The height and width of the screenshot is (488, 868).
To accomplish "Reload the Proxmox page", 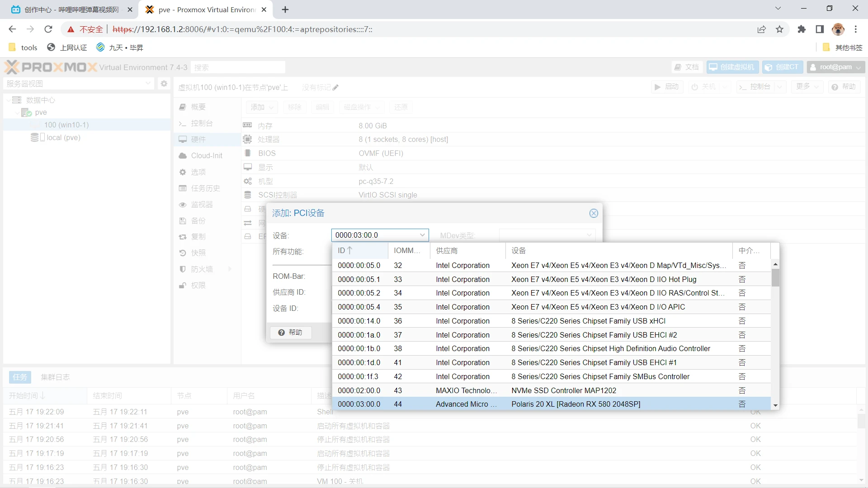I will coord(48,29).
